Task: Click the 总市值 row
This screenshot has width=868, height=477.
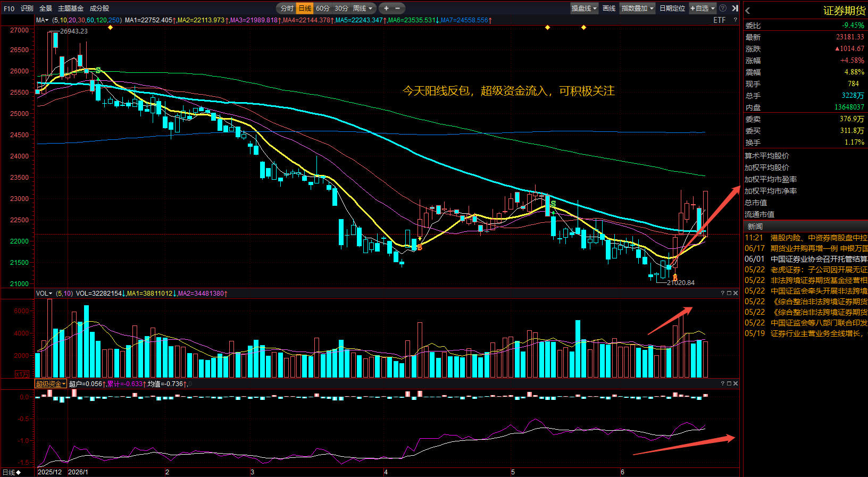Action: tap(806, 203)
